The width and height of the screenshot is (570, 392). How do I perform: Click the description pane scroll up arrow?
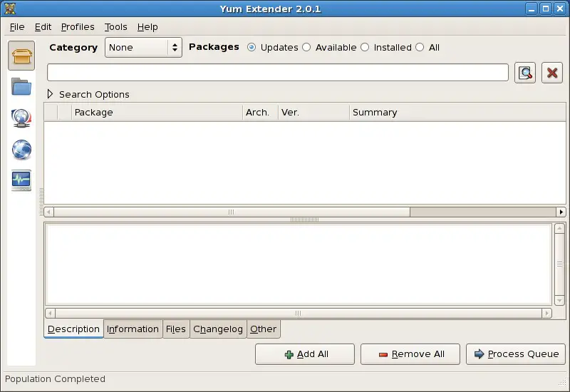pyautogui.click(x=559, y=228)
